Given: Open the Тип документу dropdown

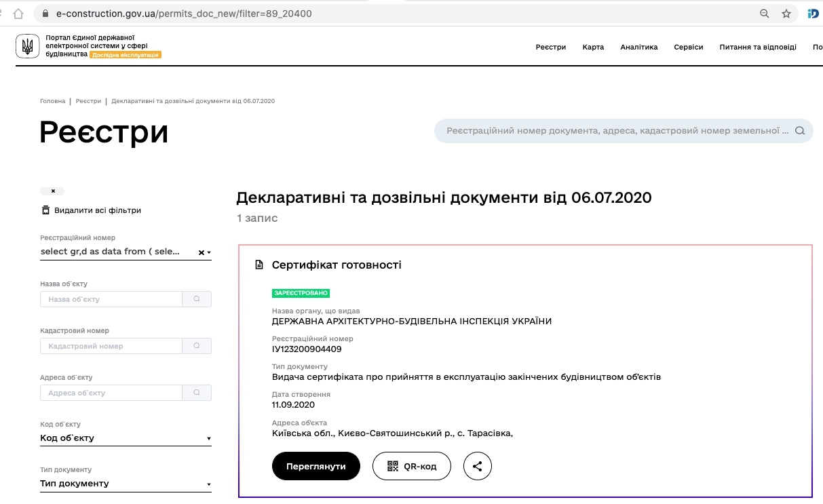Looking at the screenshot, I should pos(126,484).
